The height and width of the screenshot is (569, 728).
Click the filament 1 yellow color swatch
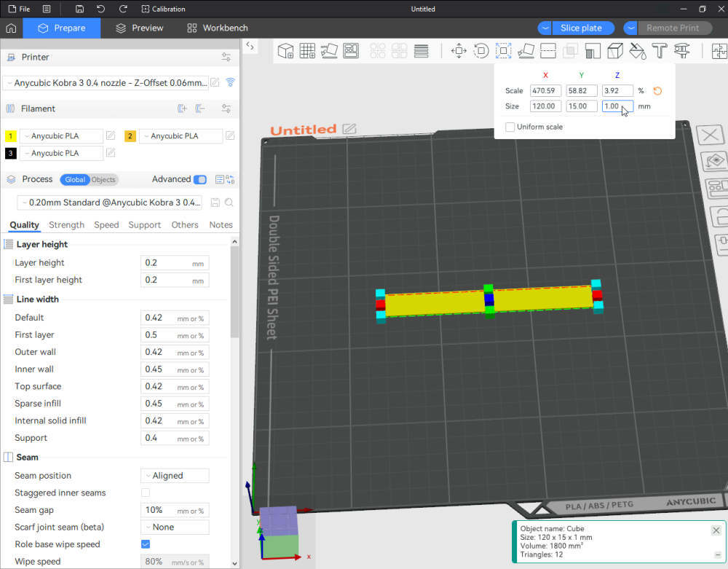(10, 136)
